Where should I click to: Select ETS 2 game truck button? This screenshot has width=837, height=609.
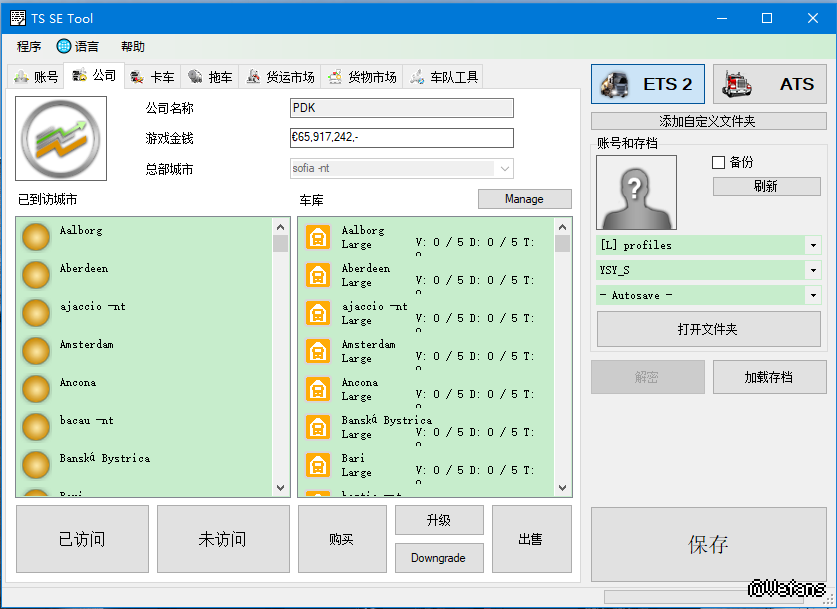point(648,84)
